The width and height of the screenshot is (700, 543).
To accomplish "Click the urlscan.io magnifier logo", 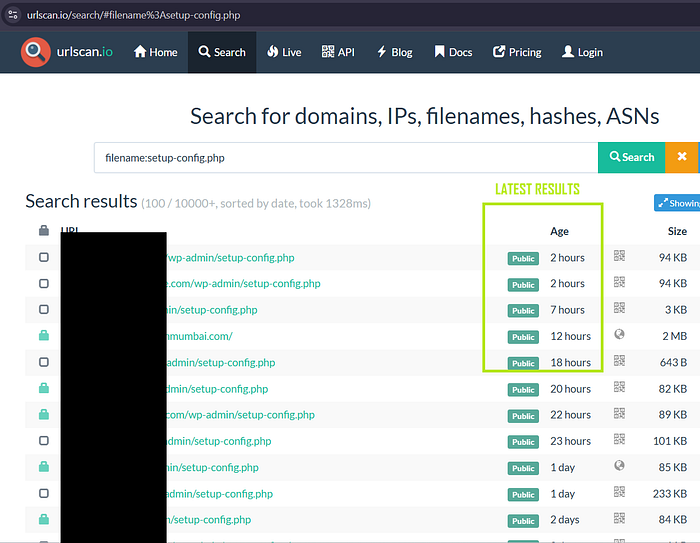I will (x=36, y=52).
